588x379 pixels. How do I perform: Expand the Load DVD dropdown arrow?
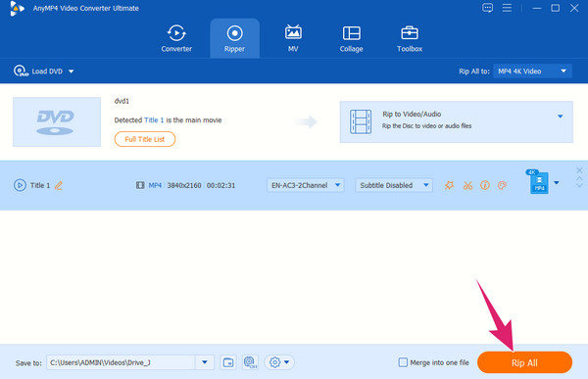pos(71,71)
